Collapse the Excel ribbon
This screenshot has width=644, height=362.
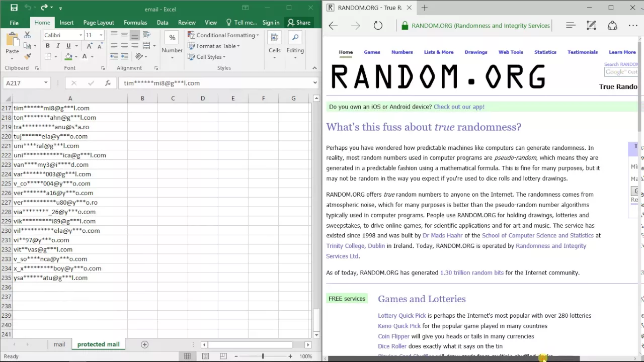tap(315, 68)
